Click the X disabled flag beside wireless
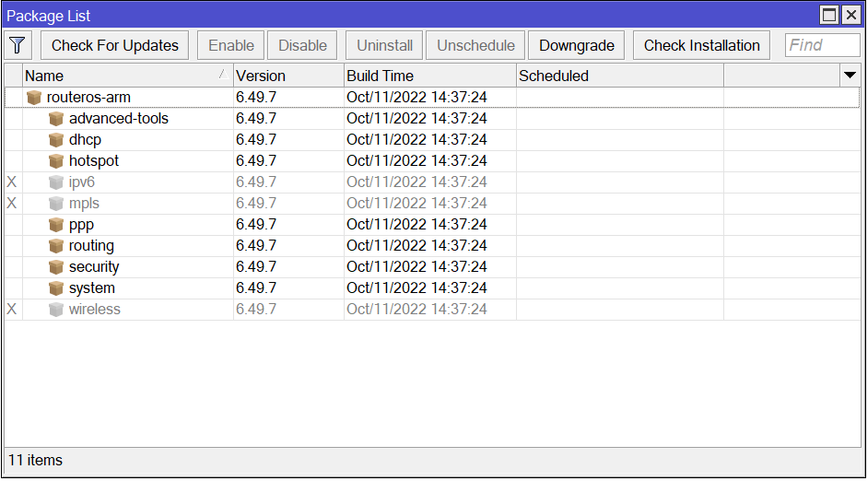Image resolution: width=868 pixels, height=481 pixels. pos(12,310)
